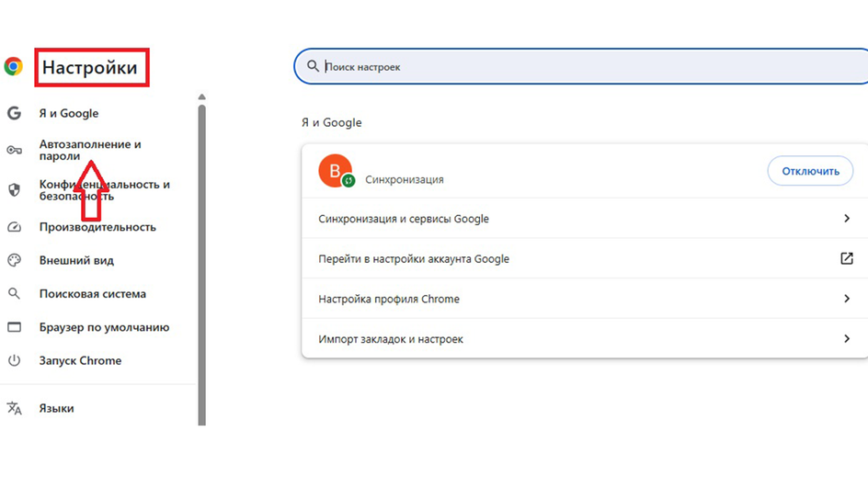Click the Поиск настроек search field
The width and height of the screenshot is (868, 488).
[581, 66]
